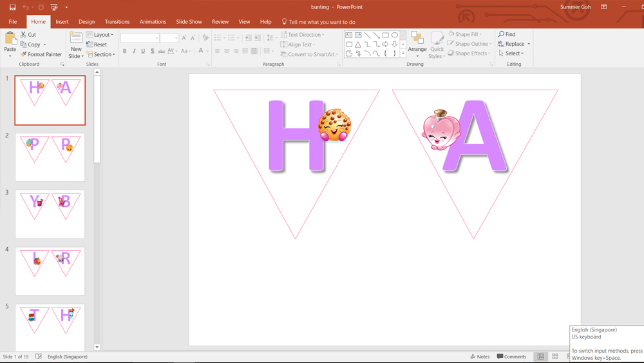Image resolution: width=644 pixels, height=363 pixels.
Task: Apply text shadow S icon
Action: (153, 51)
